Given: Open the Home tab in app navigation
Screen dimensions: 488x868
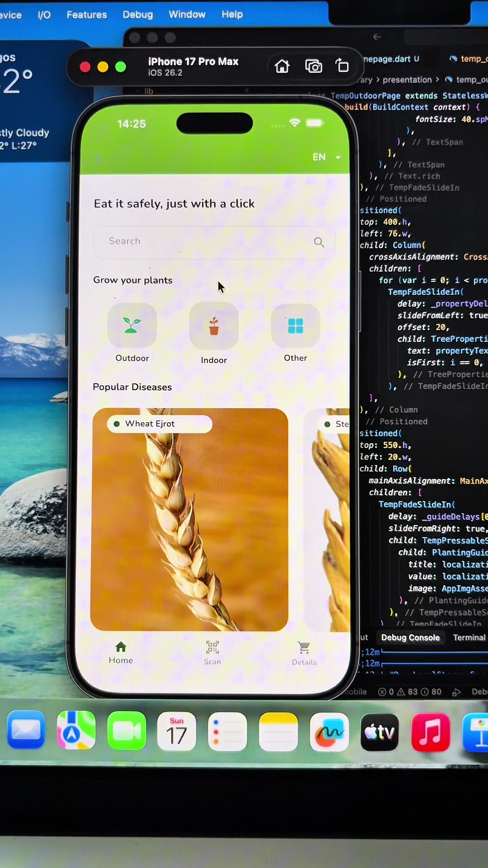Looking at the screenshot, I should click(121, 653).
